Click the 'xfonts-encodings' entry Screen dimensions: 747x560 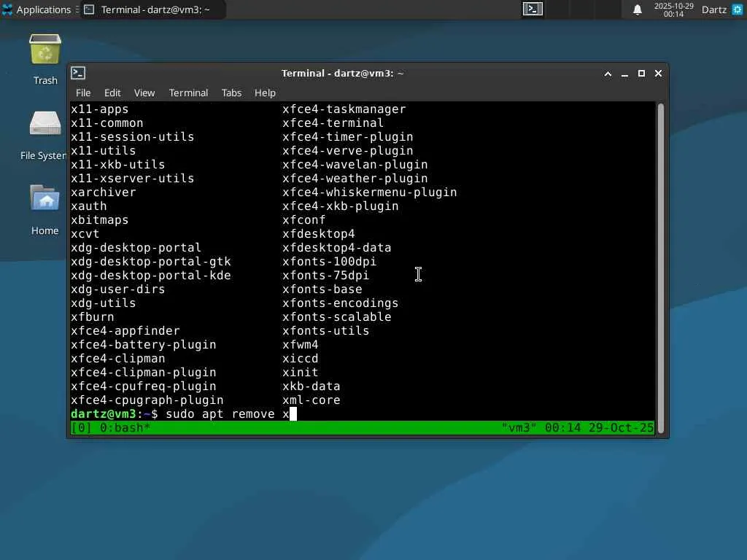(340, 303)
